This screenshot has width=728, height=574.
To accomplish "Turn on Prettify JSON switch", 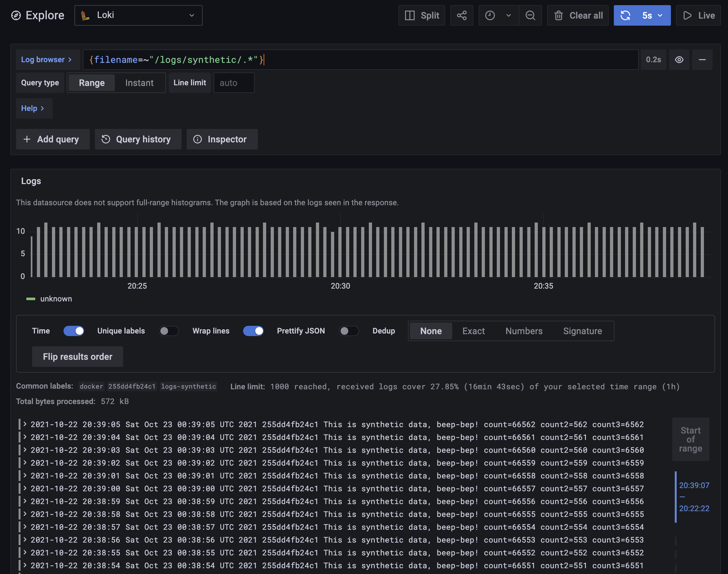I will click(x=349, y=331).
